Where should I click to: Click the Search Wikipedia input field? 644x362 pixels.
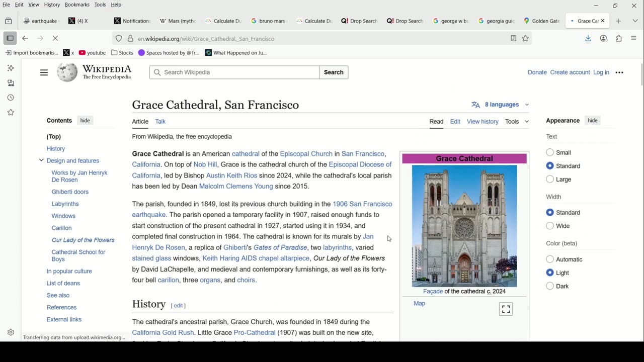click(234, 72)
